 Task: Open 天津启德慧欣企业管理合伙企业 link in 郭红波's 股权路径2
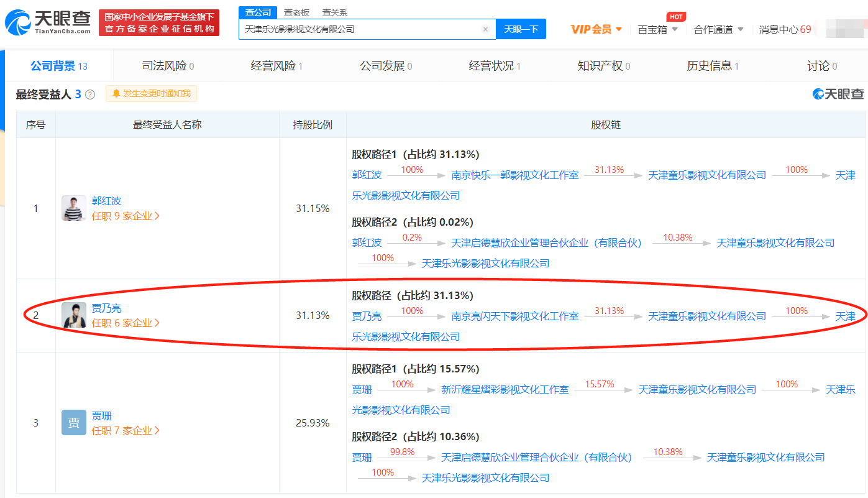click(547, 243)
